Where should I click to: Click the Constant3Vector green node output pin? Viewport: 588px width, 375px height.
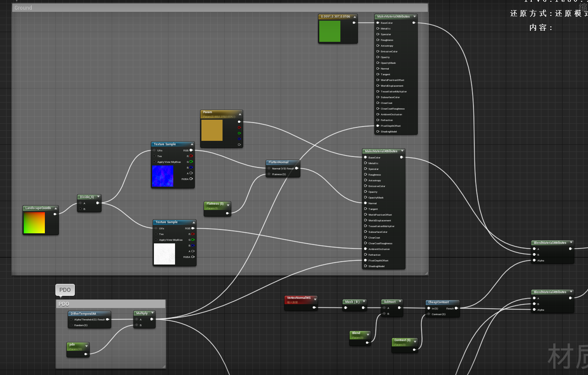click(x=354, y=22)
